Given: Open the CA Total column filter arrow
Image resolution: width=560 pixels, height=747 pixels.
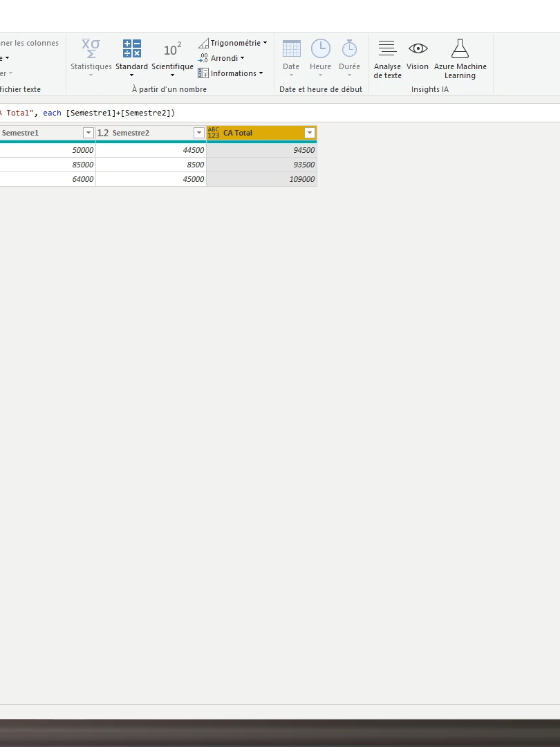Looking at the screenshot, I should tap(310, 133).
